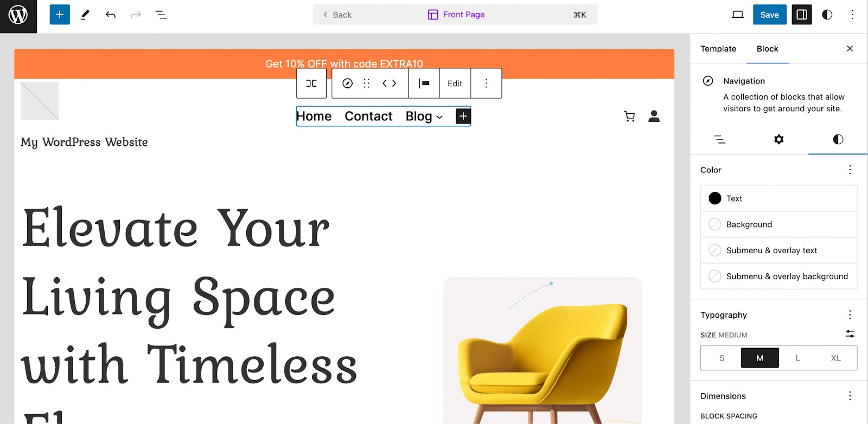This screenshot has width=868, height=424.
Task: Switch to the Template tab
Action: [718, 49]
